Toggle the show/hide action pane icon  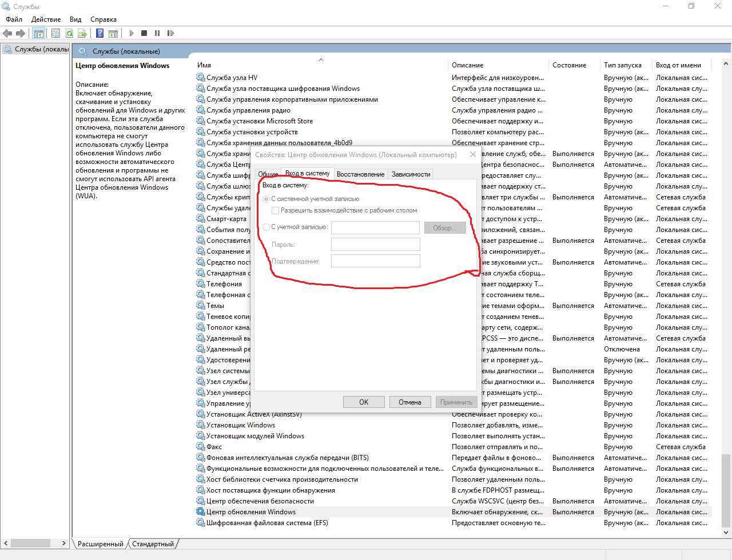pos(113,33)
